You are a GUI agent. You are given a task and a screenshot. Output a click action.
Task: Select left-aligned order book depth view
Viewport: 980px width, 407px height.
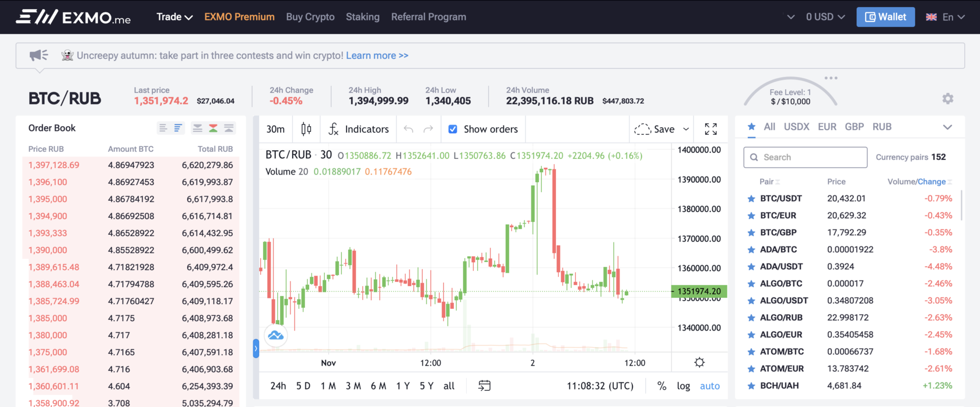point(163,128)
